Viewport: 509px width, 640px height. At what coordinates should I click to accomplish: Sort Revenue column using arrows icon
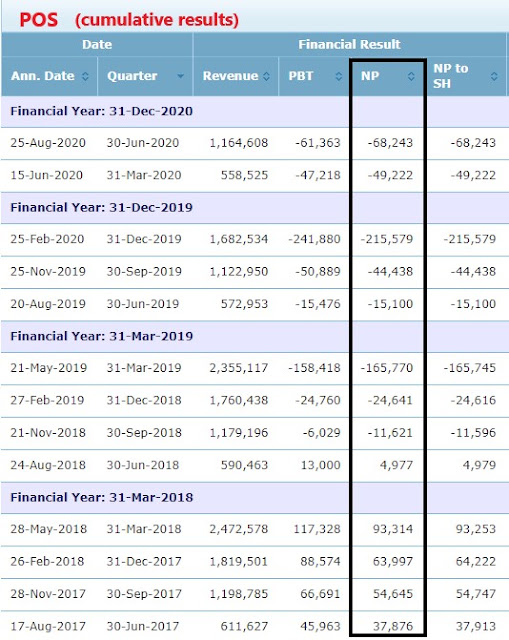tap(266, 76)
